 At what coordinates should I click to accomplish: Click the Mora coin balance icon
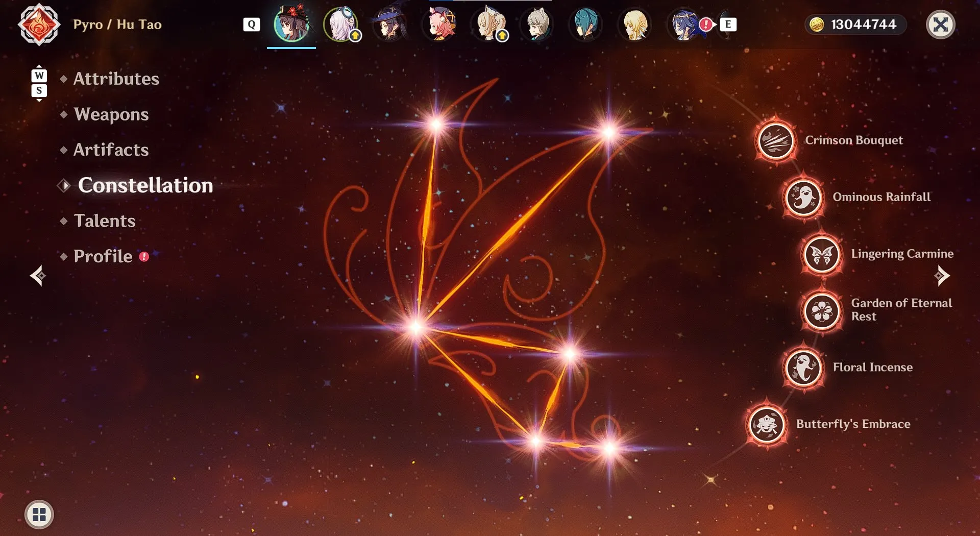[817, 25]
